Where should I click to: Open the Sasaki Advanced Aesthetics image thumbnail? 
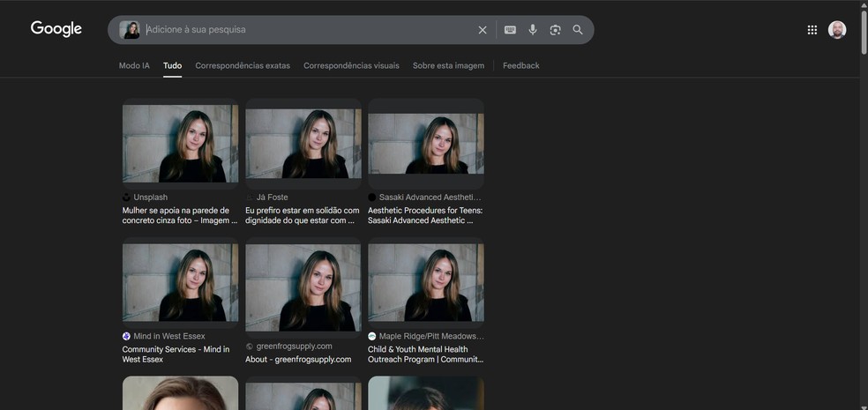point(426,144)
